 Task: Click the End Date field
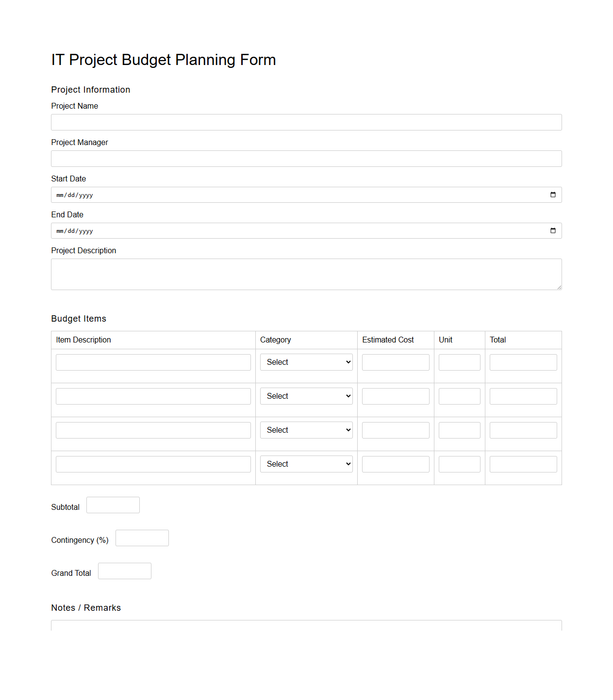291,230
